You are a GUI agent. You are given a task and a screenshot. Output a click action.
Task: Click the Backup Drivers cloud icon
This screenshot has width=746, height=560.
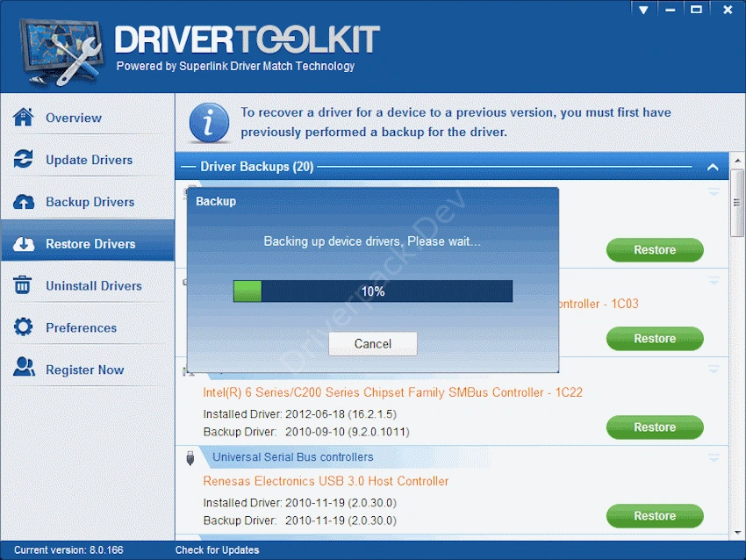(x=24, y=202)
